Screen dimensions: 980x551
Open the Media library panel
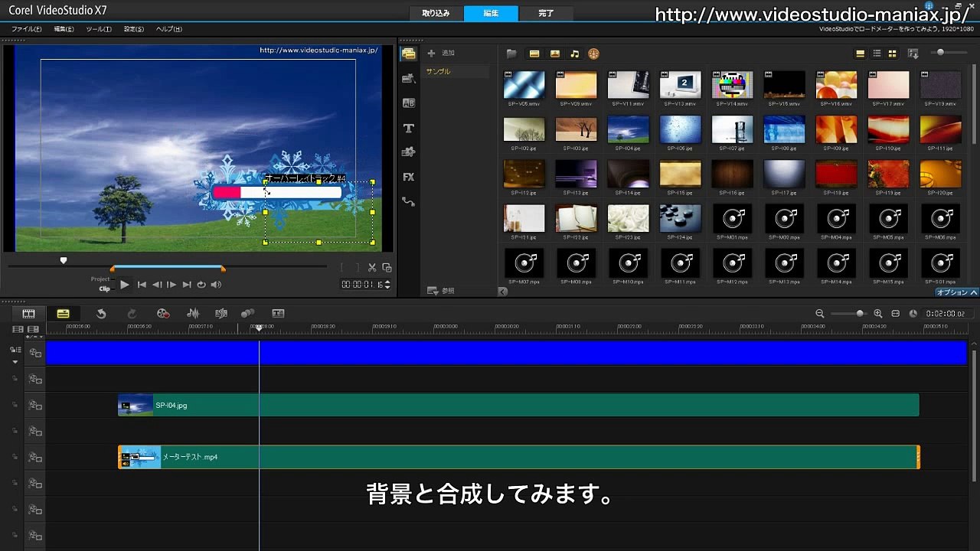click(408, 54)
